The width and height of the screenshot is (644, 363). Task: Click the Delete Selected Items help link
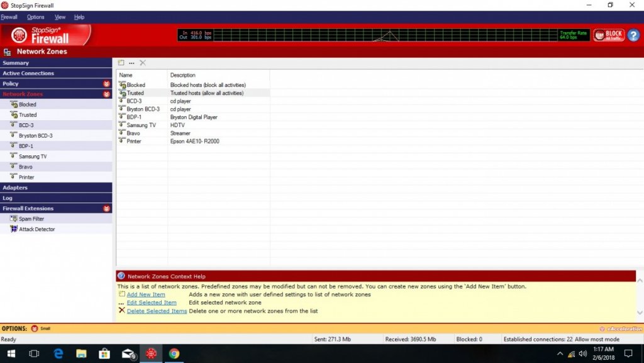pyautogui.click(x=157, y=311)
